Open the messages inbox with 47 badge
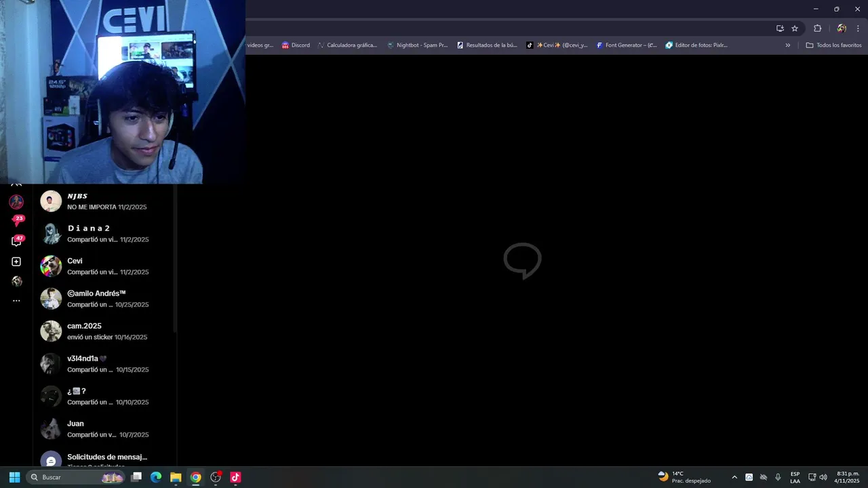 coord(17,241)
